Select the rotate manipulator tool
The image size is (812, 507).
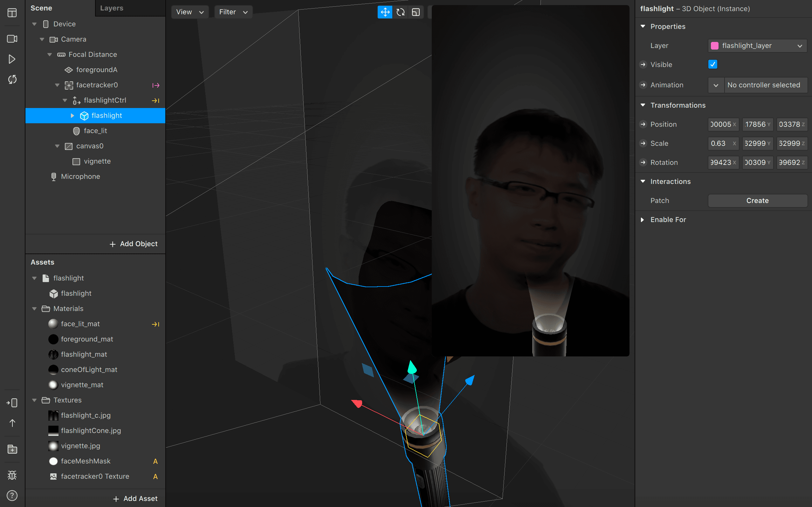tap(400, 12)
